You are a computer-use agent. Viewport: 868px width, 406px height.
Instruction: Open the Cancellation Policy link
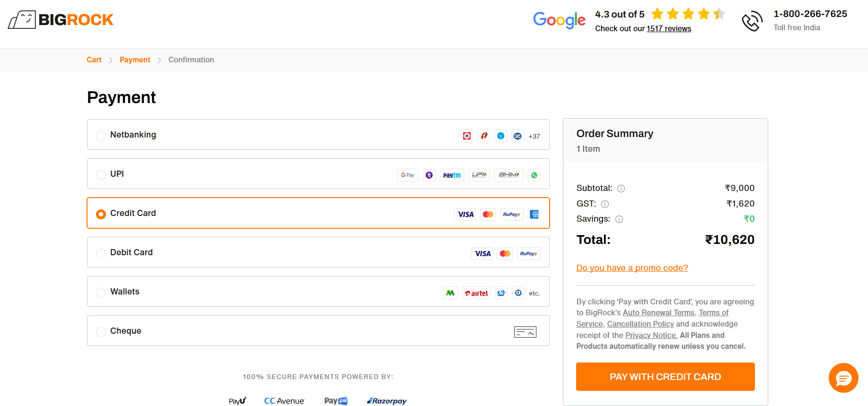pyautogui.click(x=640, y=324)
